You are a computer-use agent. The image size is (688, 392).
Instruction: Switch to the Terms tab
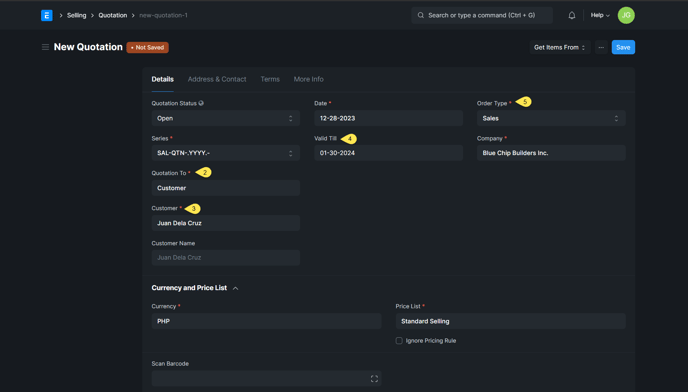[270, 79]
